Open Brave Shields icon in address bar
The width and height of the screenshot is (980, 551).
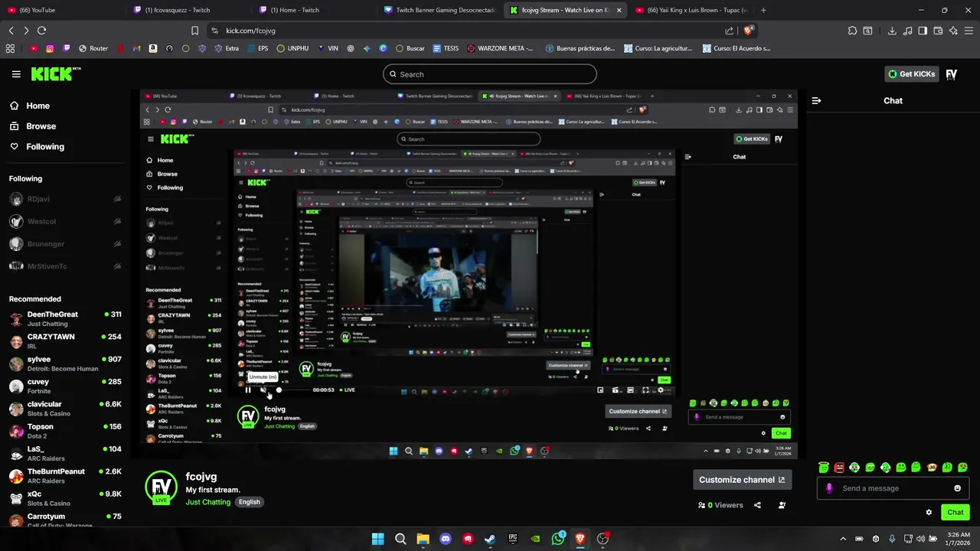(748, 31)
